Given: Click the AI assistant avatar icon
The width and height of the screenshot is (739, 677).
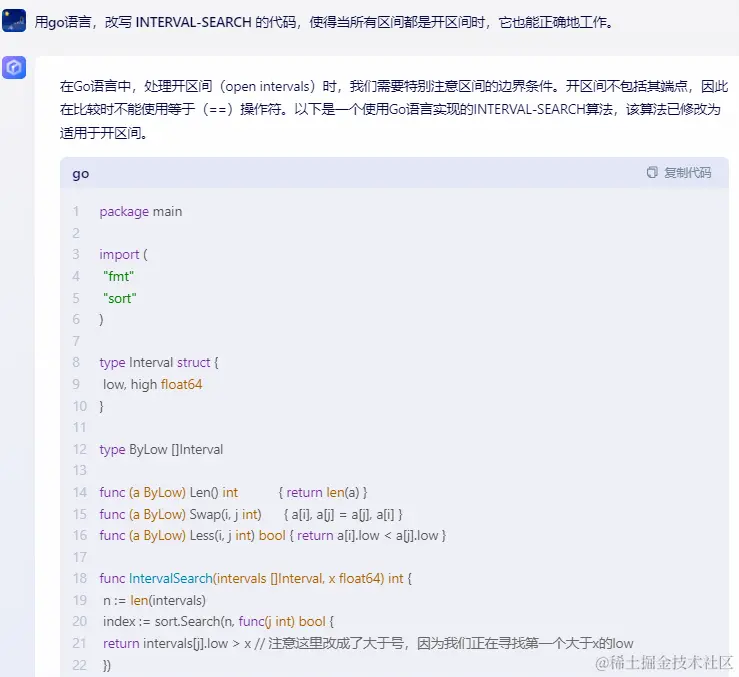Looking at the screenshot, I should [14, 67].
